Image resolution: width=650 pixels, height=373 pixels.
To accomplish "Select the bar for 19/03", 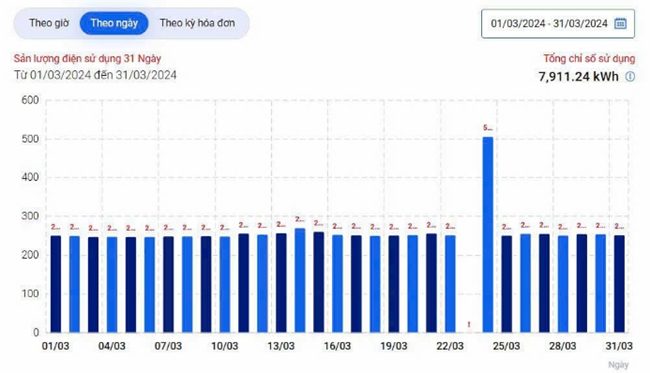I will [394, 284].
